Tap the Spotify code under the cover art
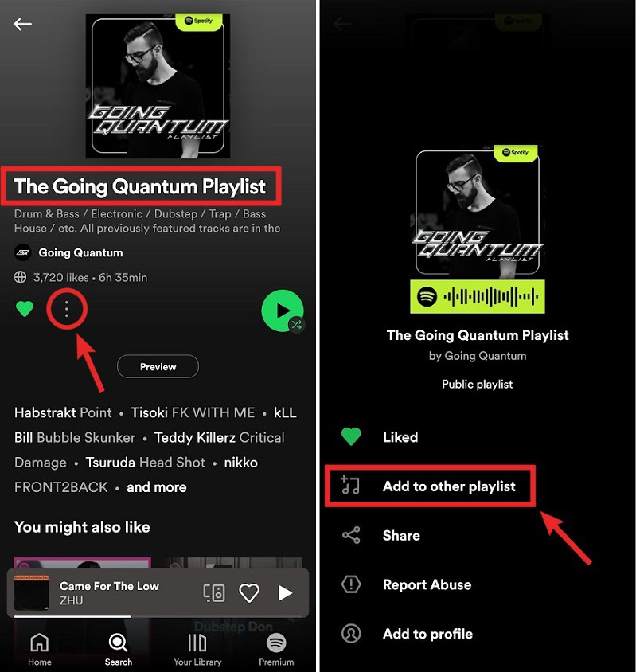 click(478, 296)
